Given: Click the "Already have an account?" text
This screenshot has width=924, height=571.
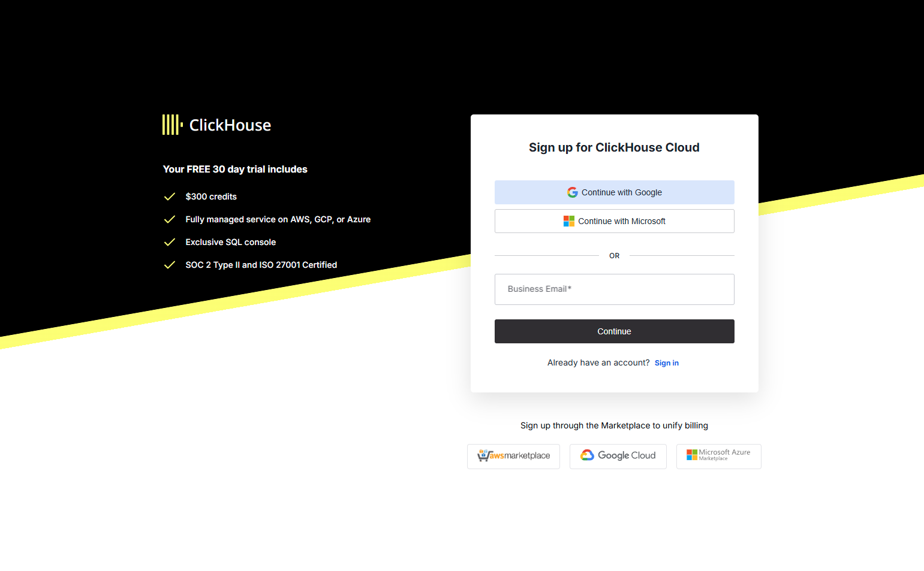Looking at the screenshot, I should (598, 362).
